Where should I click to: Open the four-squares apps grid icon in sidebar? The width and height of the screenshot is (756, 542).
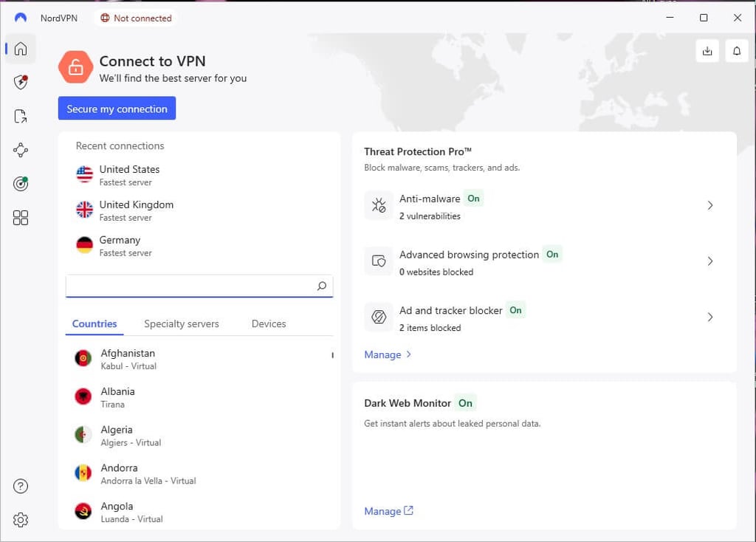coord(21,218)
